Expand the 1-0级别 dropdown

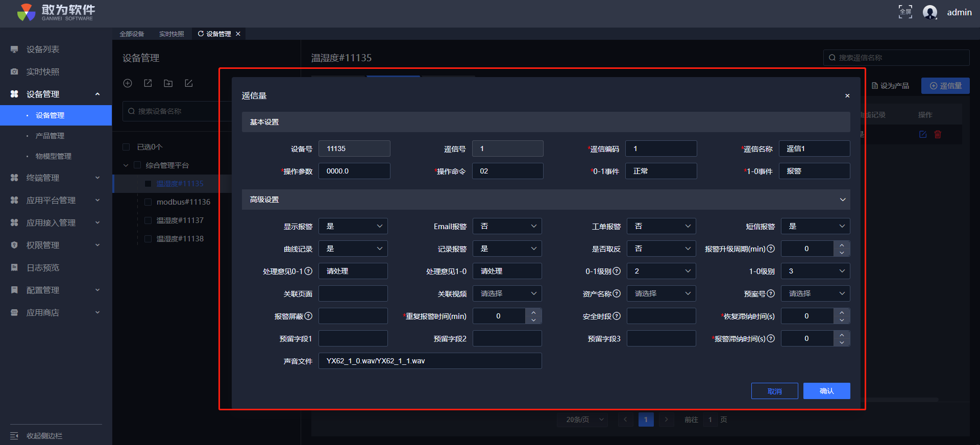pos(815,271)
